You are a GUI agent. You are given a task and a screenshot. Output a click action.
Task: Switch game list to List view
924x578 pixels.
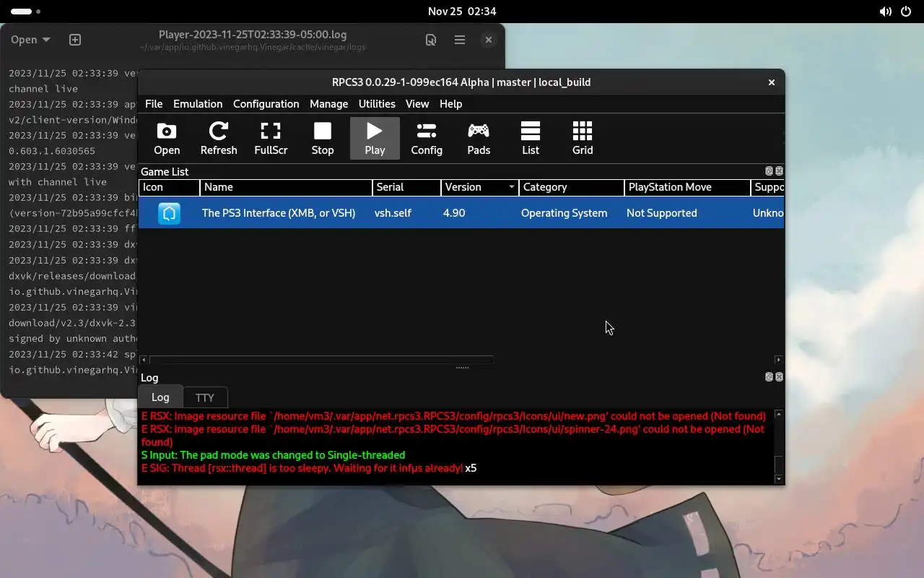click(x=531, y=138)
